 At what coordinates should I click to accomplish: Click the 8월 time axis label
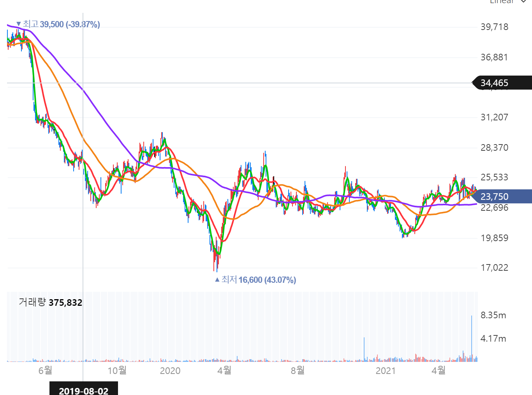298,370
